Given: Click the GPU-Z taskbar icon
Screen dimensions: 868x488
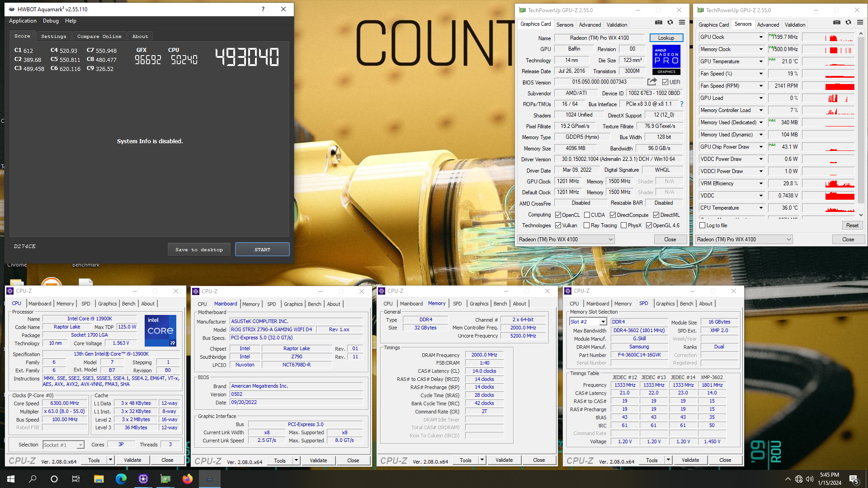Looking at the screenshot, I should [x=165, y=479].
